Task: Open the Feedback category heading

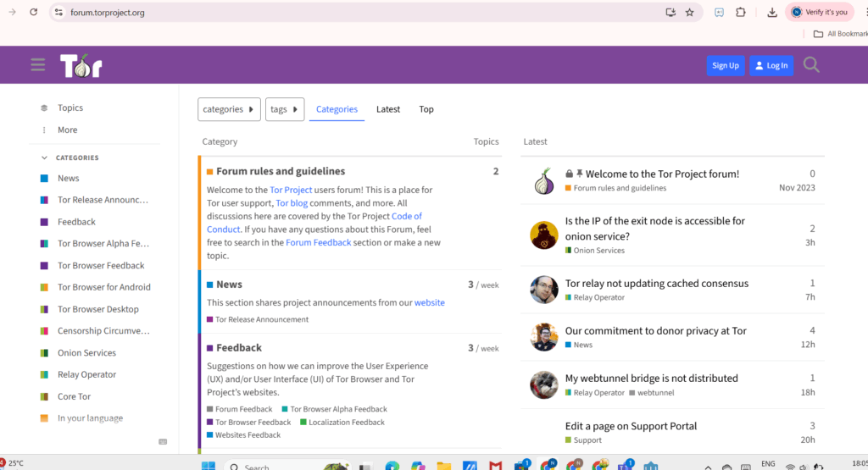Action: (239, 348)
